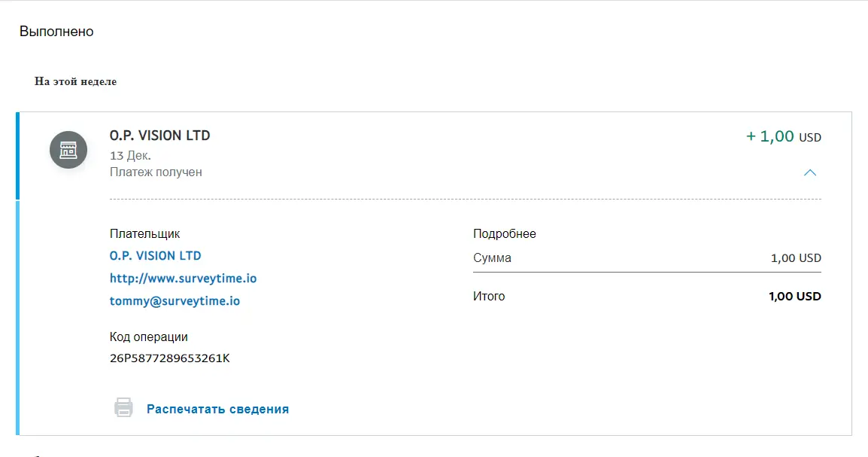This screenshot has height=457, width=868.
Task: Click the Распечатать сведения link
Action: pyautogui.click(x=217, y=409)
